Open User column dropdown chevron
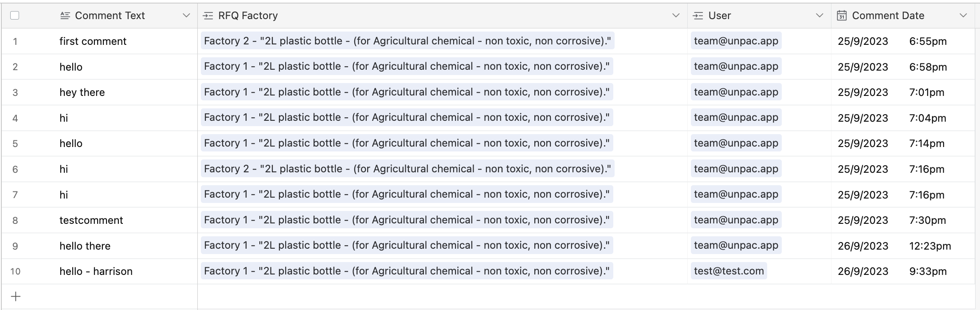 tap(819, 16)
